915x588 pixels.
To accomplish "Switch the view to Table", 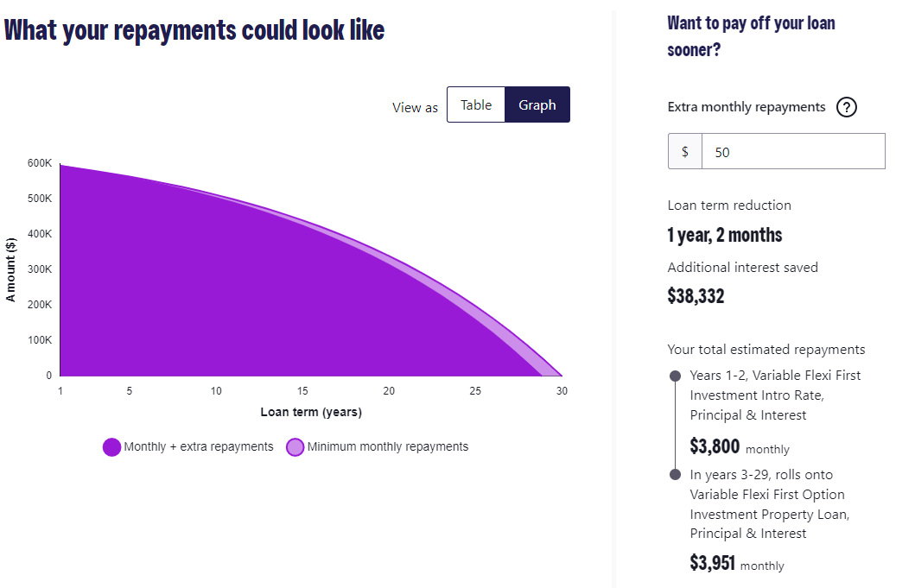I will point(476,104).
